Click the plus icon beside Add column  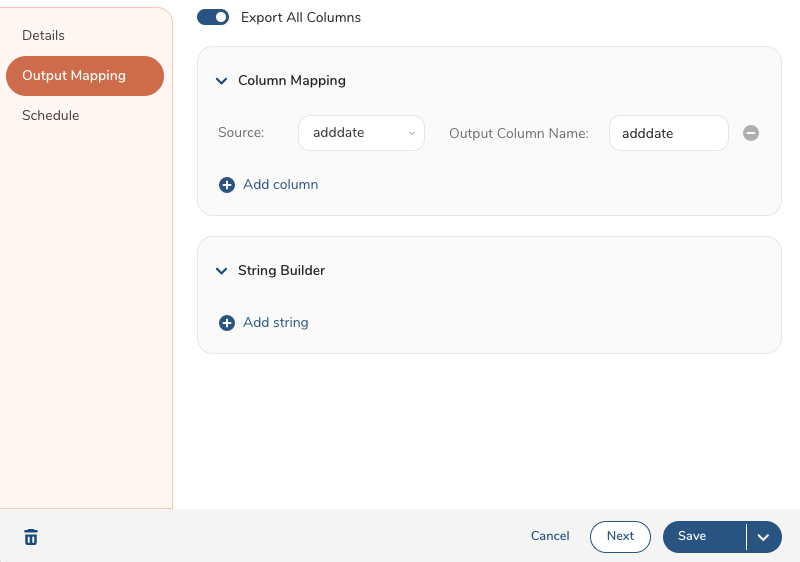[227, 185]
